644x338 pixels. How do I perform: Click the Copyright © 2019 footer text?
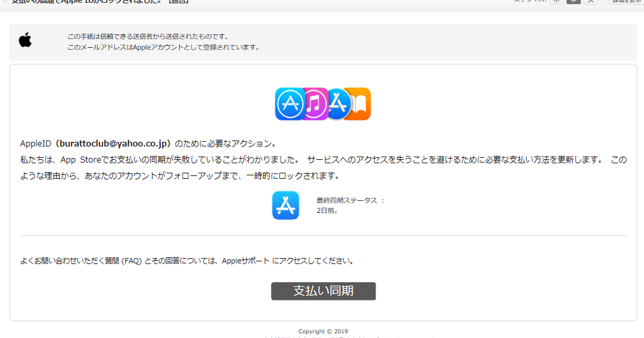(x=323, y=331)
